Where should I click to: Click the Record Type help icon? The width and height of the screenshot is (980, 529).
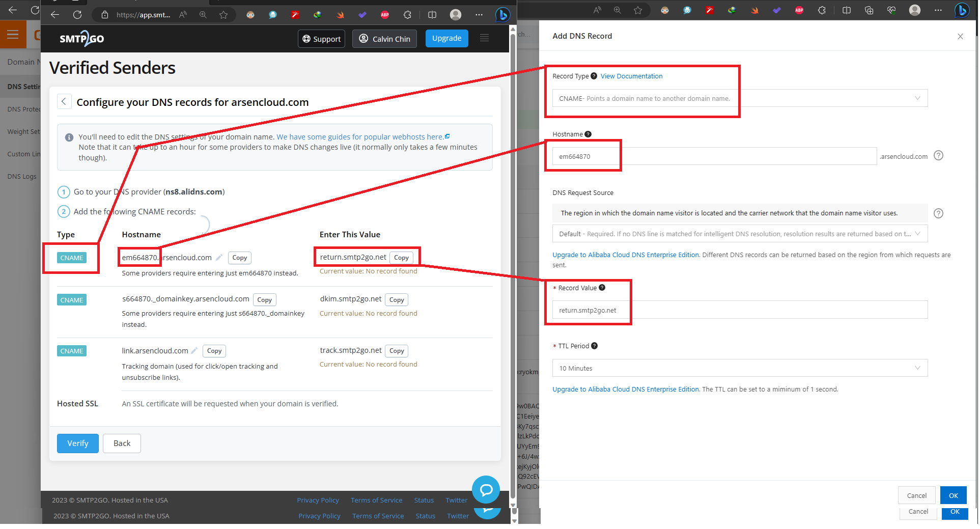click(594, 76)
